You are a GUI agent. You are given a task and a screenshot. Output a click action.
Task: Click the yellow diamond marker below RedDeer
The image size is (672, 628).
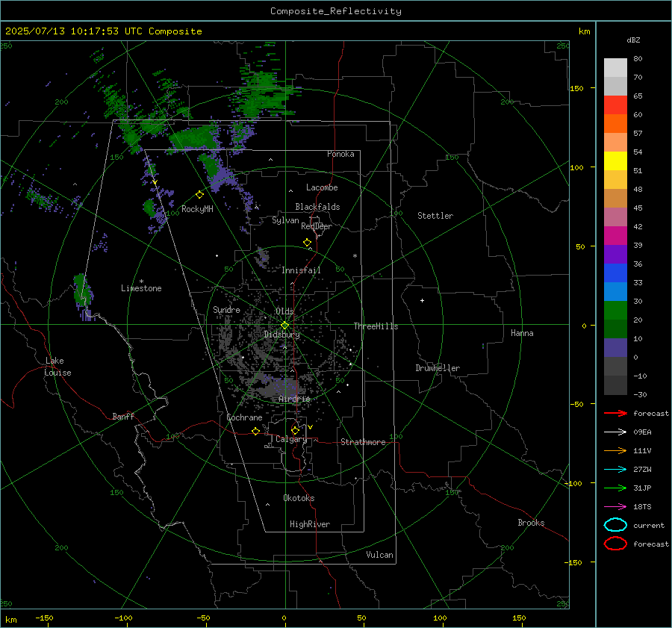pyautogui.click(x=307, y=243)
